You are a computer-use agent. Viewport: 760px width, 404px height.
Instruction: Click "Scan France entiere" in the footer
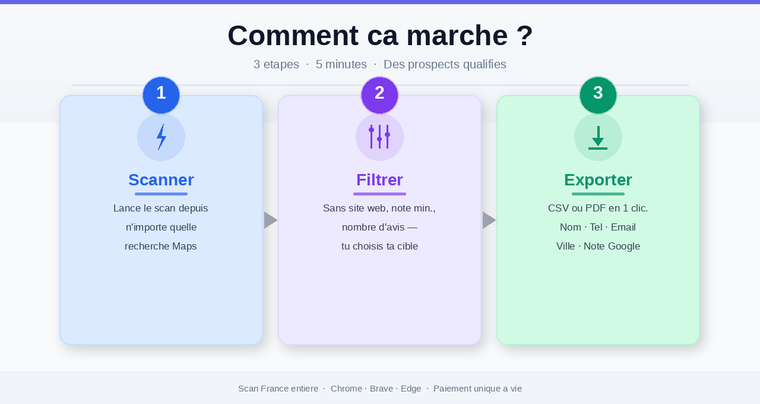278,388
